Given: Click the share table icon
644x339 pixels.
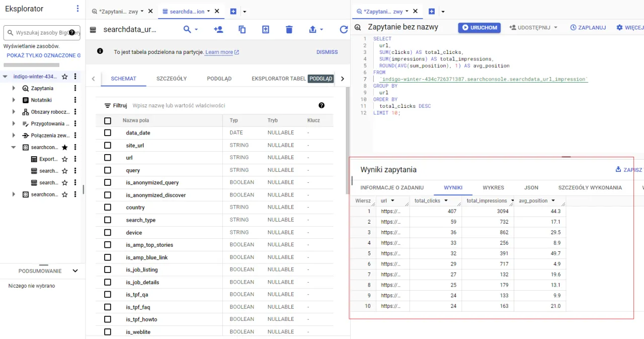Looking at the screenshot, I should (218, 29).
